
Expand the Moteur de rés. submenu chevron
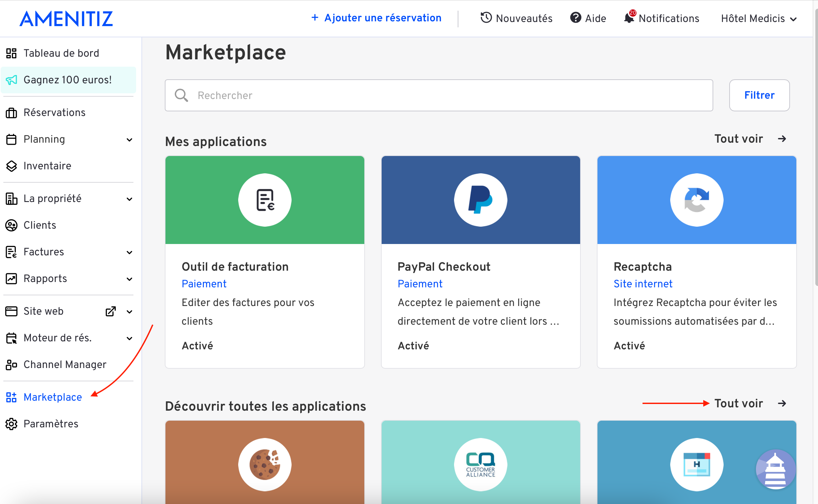pyautogui.click(x=129, y=339)
